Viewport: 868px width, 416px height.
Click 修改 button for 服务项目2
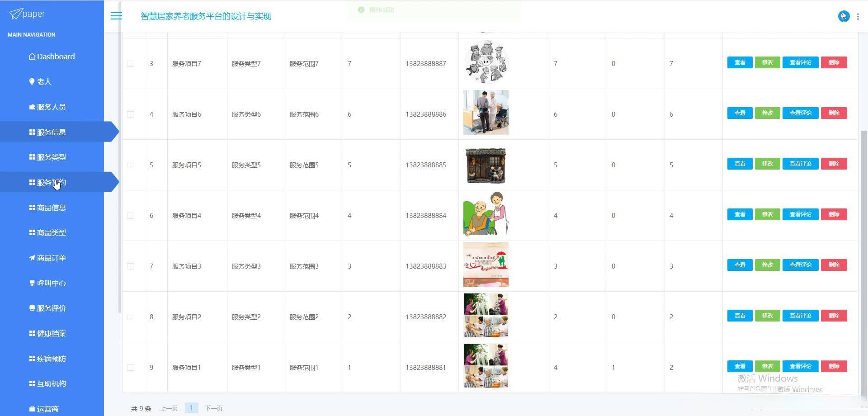click(767, 316)
